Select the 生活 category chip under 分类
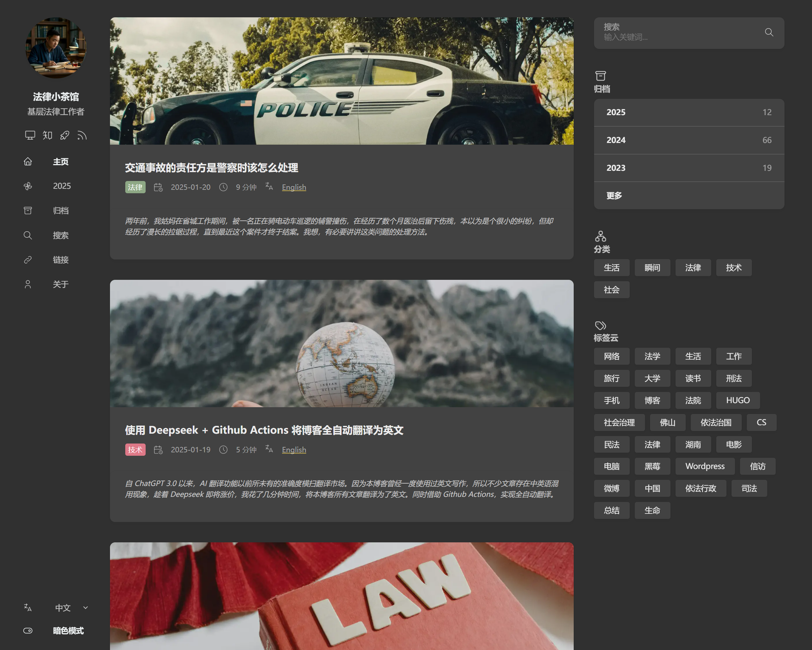This screenshot has width=812, height=650. point(612,268)
